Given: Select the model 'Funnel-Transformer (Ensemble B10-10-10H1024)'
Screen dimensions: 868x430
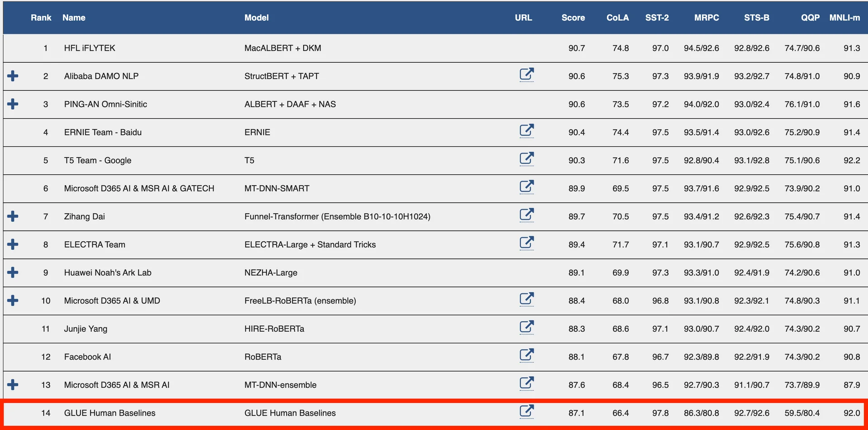Looking at the screenshot, I should [337, 216].
